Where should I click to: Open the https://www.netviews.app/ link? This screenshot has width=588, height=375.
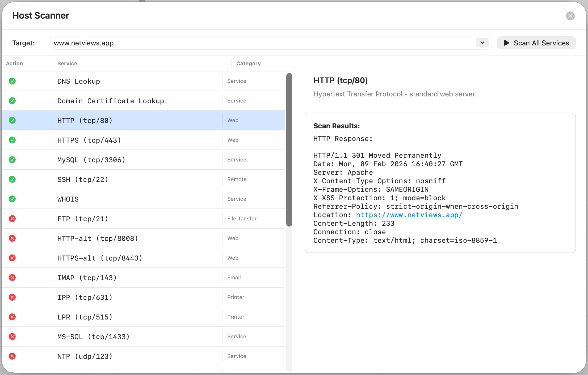(409, 215)
